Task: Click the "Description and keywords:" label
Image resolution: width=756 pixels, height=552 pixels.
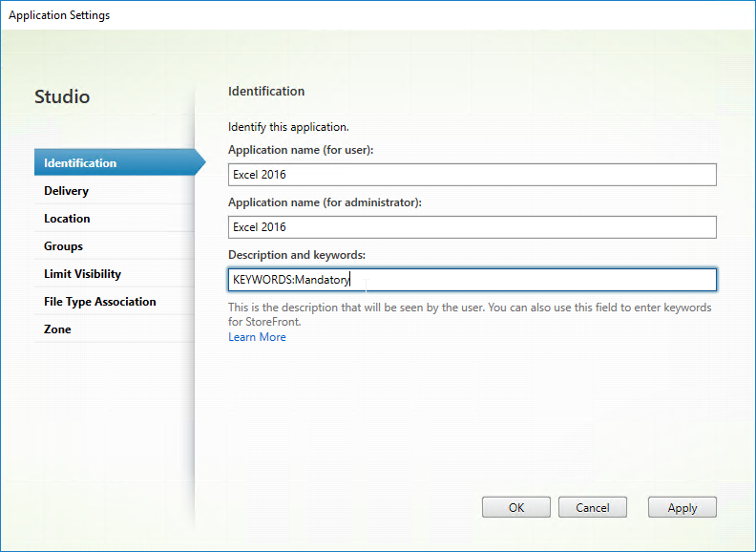Action: pyautogui.click(x=297, y=255)
